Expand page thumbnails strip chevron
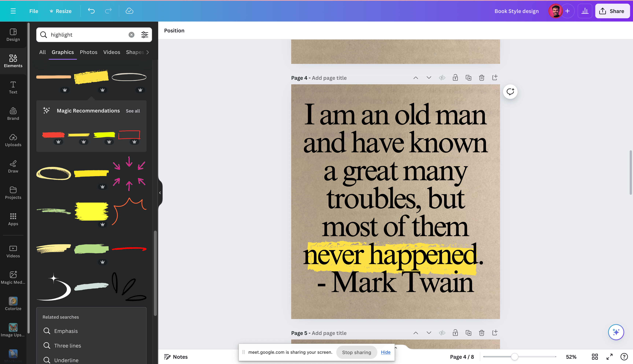Screen dimensions: 633x364 click(396, 348)
